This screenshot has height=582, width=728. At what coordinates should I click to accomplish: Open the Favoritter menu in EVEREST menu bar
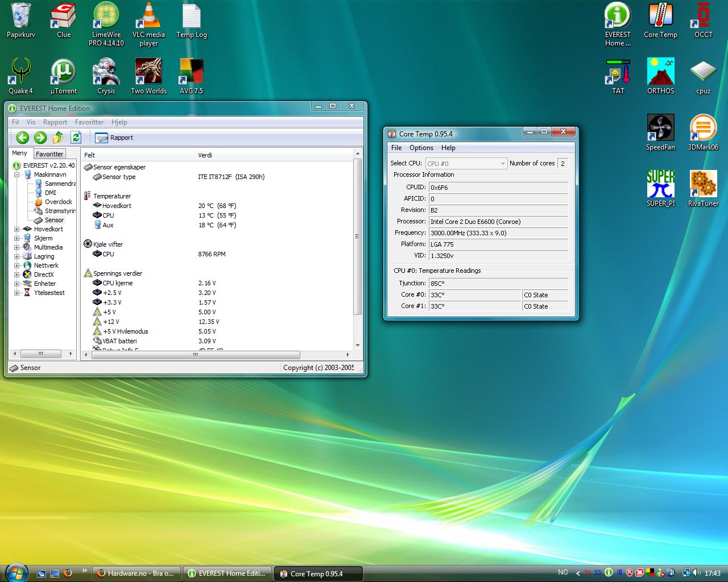pos(89,122)
